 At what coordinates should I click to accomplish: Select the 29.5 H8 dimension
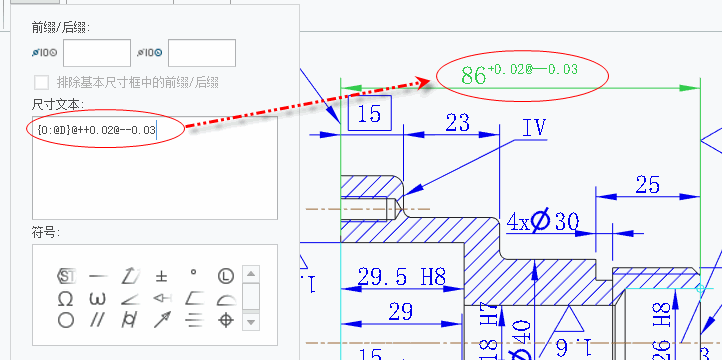[x=402, y=277]
